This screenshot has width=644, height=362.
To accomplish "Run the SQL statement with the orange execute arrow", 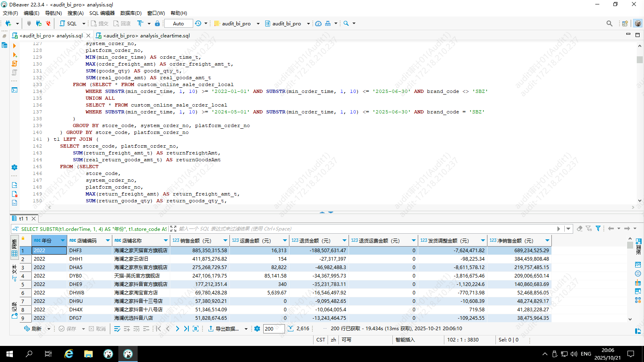I will pos(14,46).
